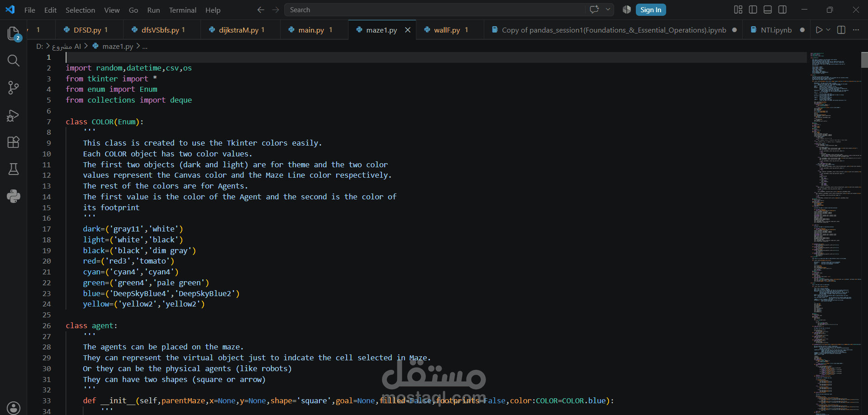Switch to the NTI.ipynb tab

(776, 30)
